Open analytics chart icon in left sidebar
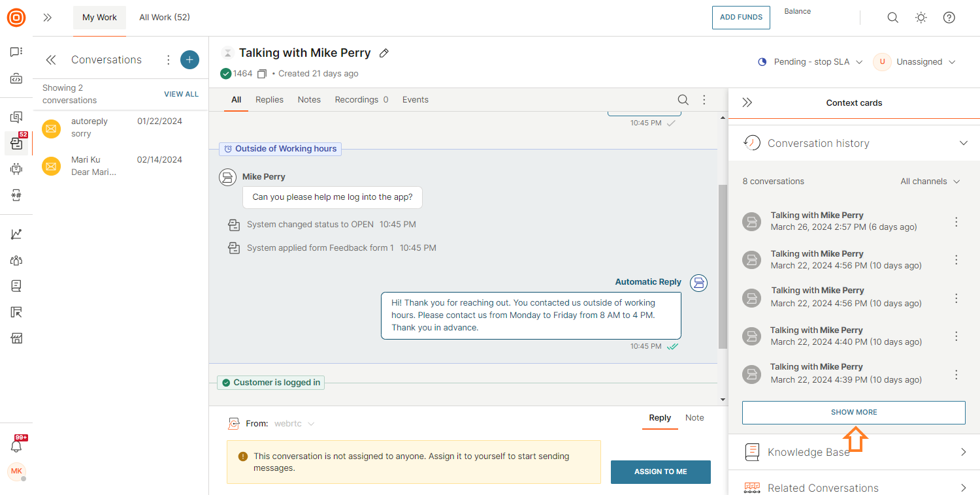 pyautogui.click(x=16, y=234)
